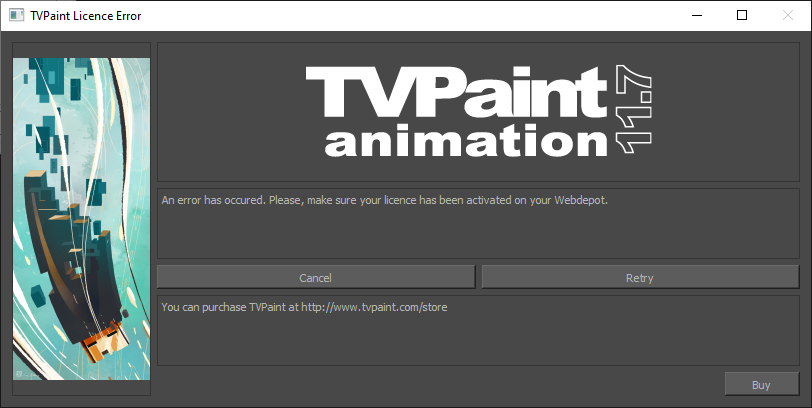The image size is (812, 408).
Task: Close the TVPaint Licence Error dialog
Action: click(x=788, y=16)
